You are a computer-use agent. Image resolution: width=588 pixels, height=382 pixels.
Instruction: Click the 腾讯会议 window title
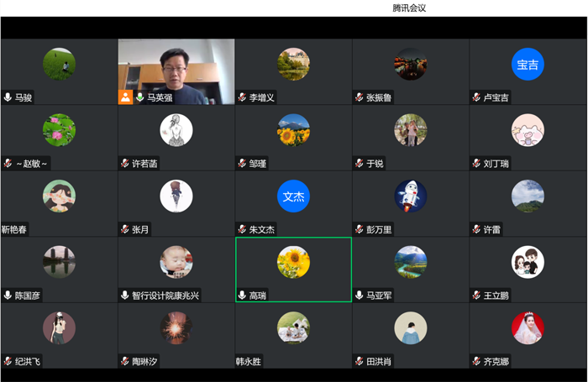tap(409, 8)
